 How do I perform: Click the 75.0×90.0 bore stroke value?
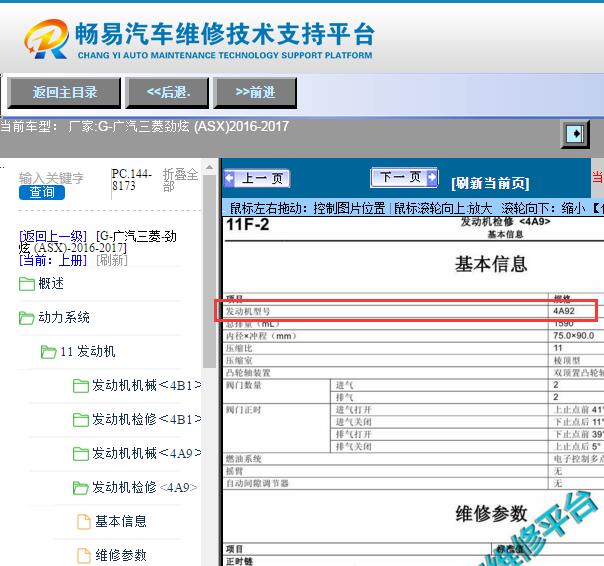click(x=574, y=336)
